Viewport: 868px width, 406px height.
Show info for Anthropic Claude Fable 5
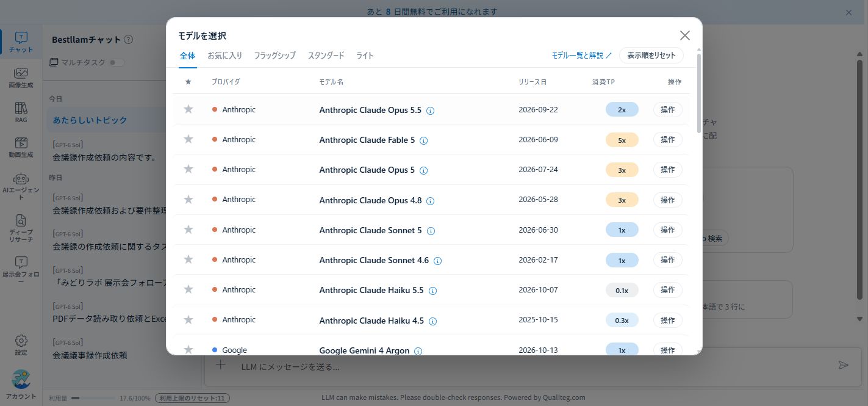424,140
